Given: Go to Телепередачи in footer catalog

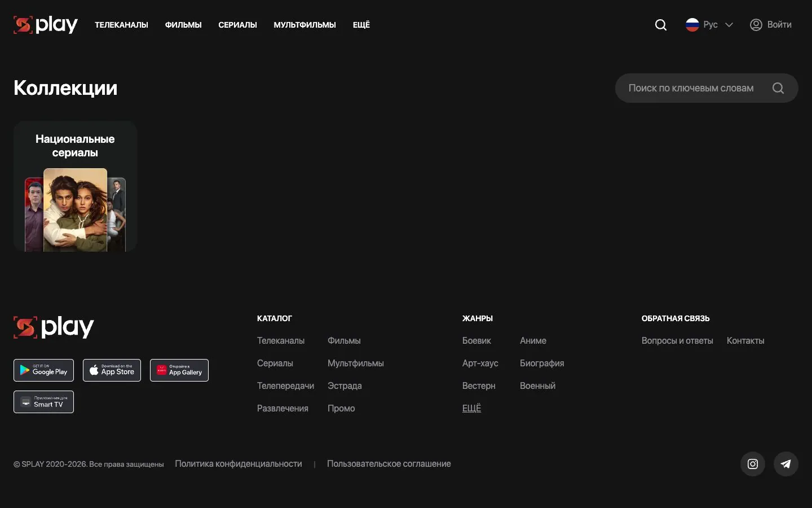Looking at the screenshot, I should pos(285,386).
